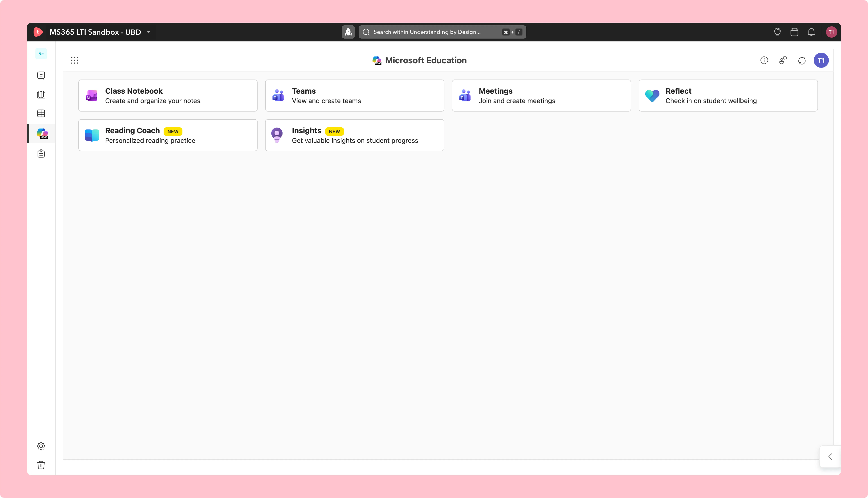
Task: Open the Meetings card
Action: (x=542, y=95)
